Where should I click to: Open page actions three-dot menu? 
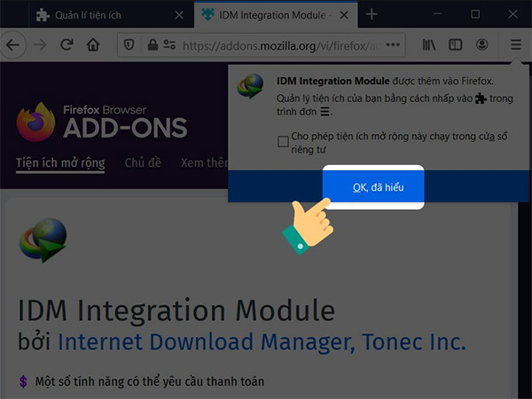pyautogui.click(x=393, y=45)
